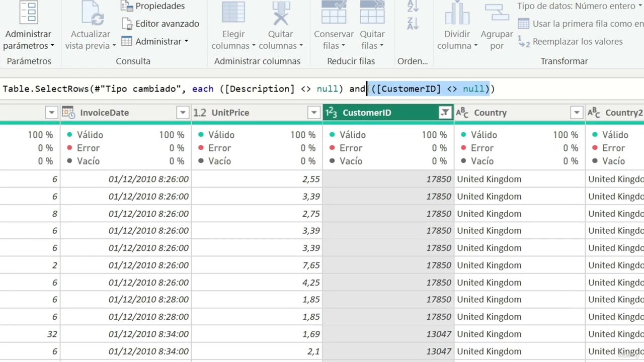Image resolution: width=644 pixels, height=362 pixels.
Task: Click quantity cell with value 8
Action: (x=30, y=214)
